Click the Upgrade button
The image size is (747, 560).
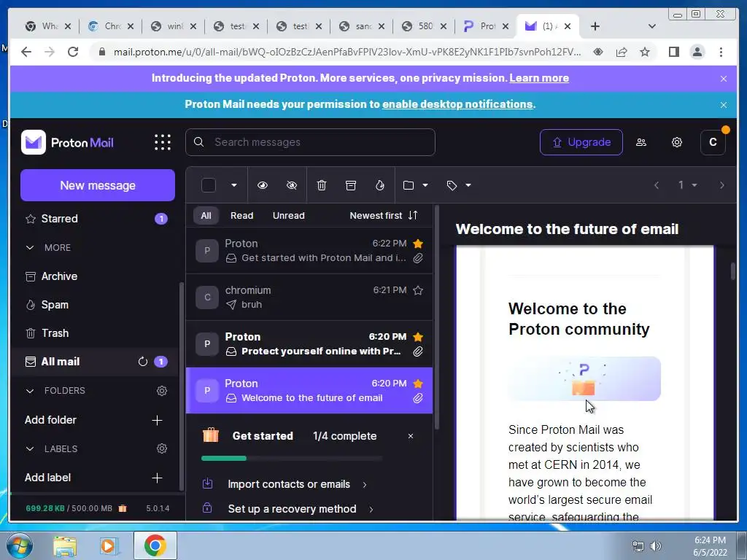click(581, 142)
